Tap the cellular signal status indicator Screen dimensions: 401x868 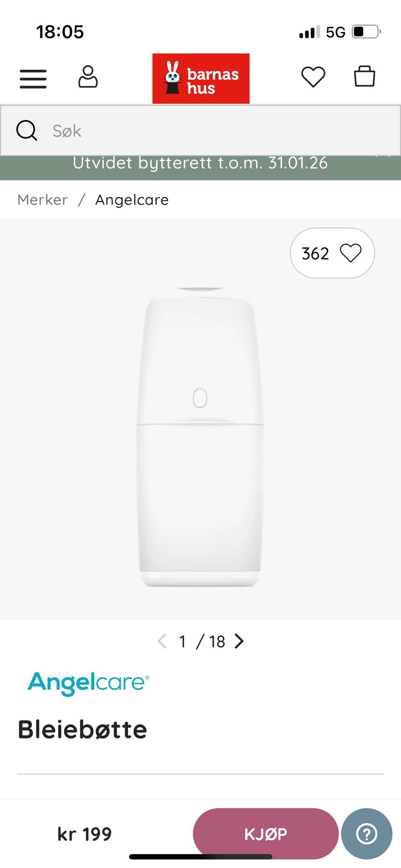coord(309,32)
